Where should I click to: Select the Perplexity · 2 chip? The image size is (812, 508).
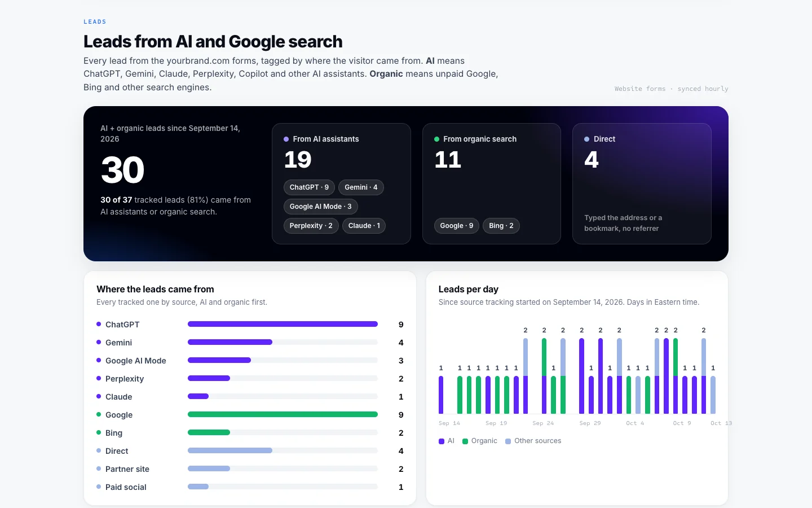click(x=311, y=226)
